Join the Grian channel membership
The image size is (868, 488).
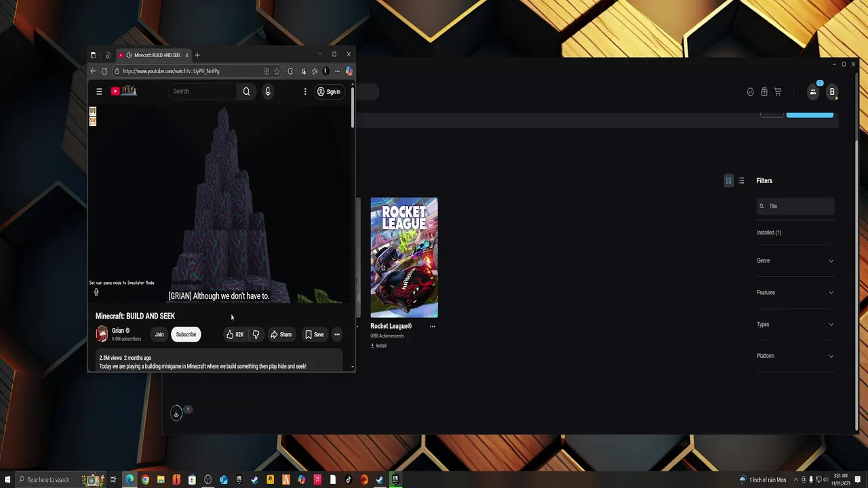coord(159,334)
